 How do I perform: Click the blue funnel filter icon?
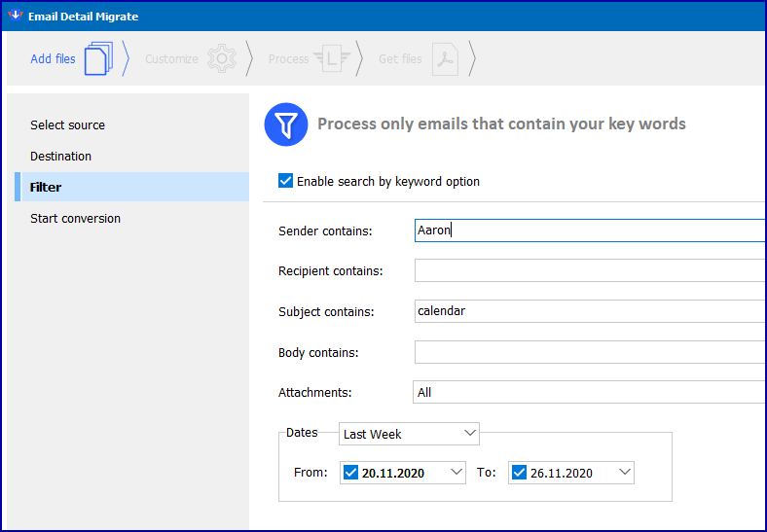(x=286, y=124)
